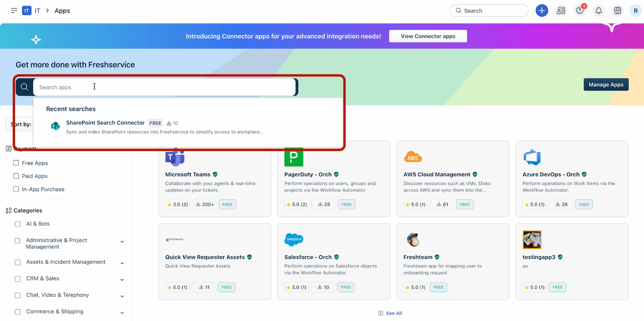Click IT in the breadcrumb
Screen dimensions: 644x321
pos(37,10)
